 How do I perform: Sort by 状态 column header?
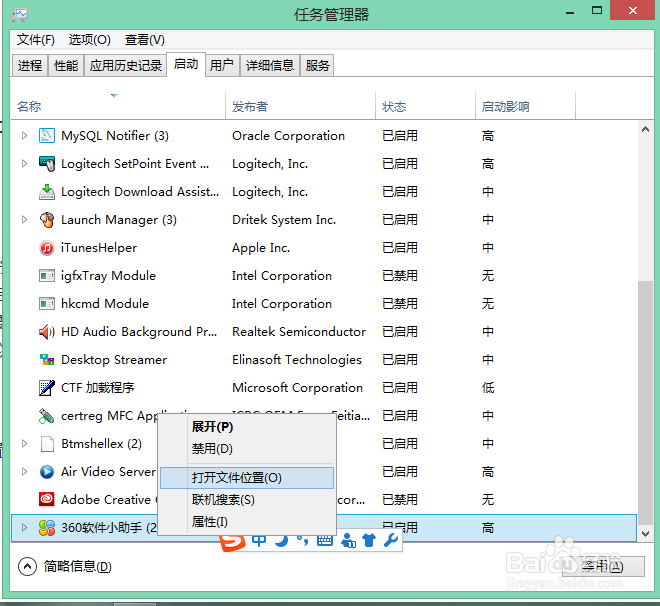tap(426, 106)
